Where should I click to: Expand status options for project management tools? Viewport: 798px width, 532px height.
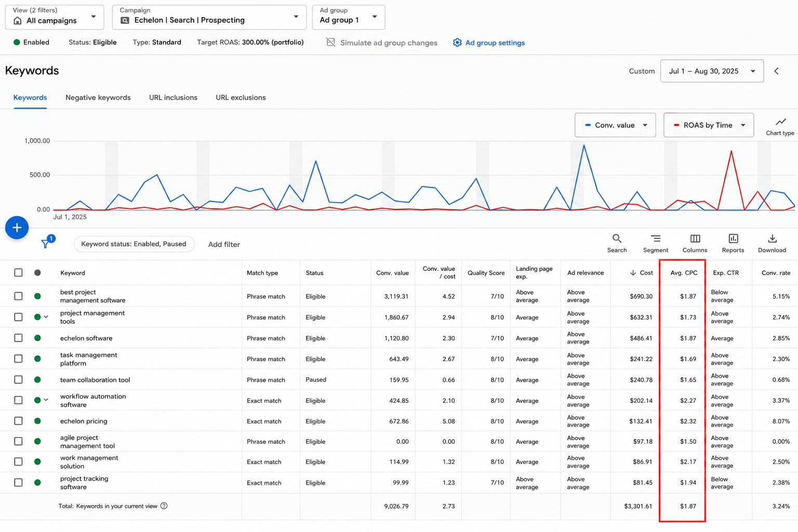pos(46,317)
